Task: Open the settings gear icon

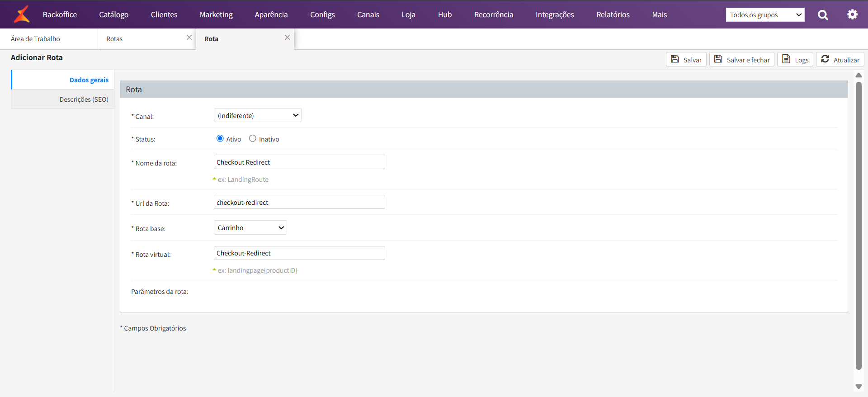Action: point(852,14)
